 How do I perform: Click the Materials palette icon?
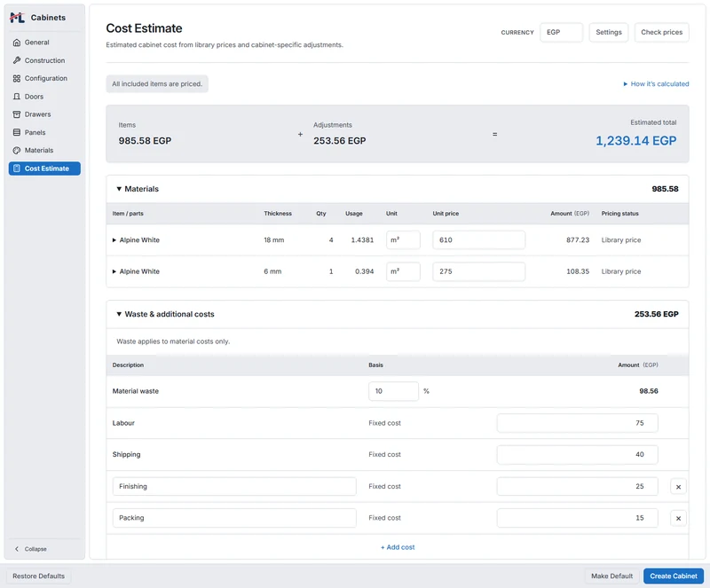[17, 150]
